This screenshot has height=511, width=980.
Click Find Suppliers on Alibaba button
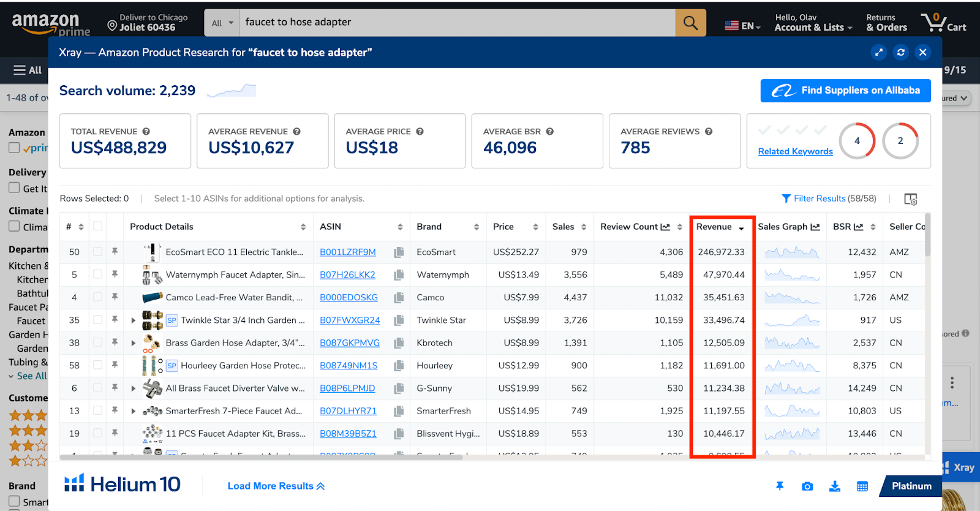(x=846, y=91)
